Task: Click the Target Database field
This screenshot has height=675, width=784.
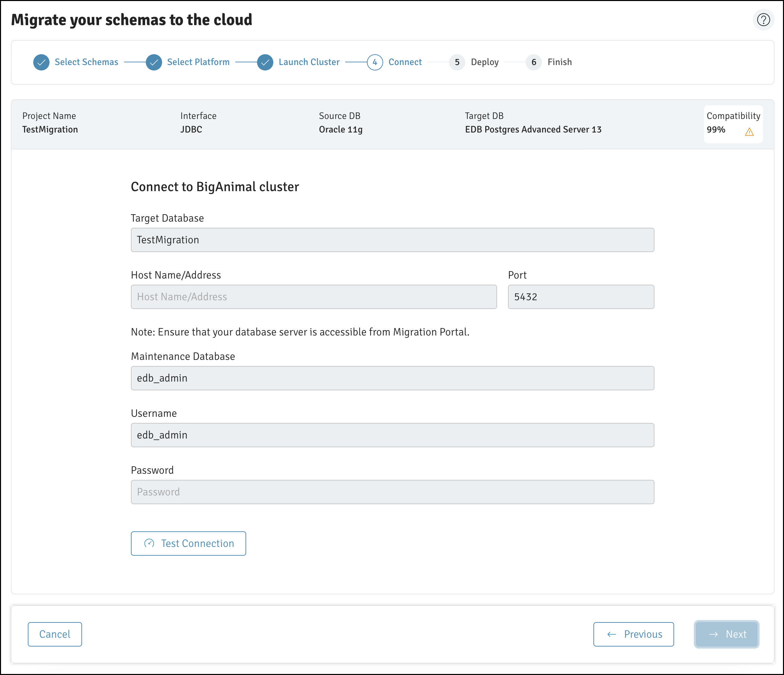Action: tap(392, 240)
